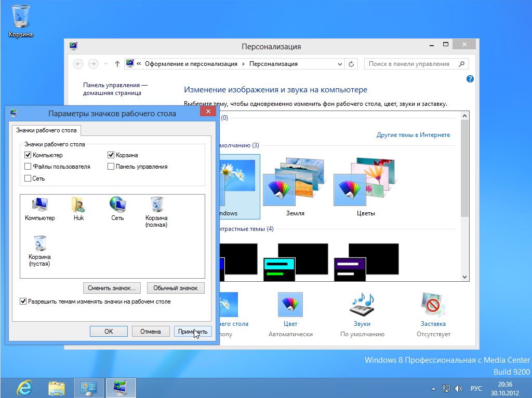Open the clock showing 20:36
The width and height of the screenshot is (532, 398).
[x=505, y=389]
